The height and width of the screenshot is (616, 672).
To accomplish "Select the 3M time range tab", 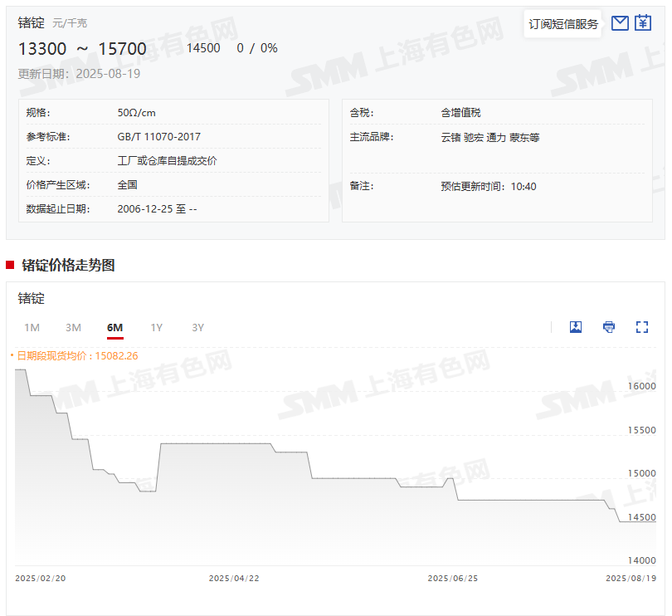I will [73, 327].
